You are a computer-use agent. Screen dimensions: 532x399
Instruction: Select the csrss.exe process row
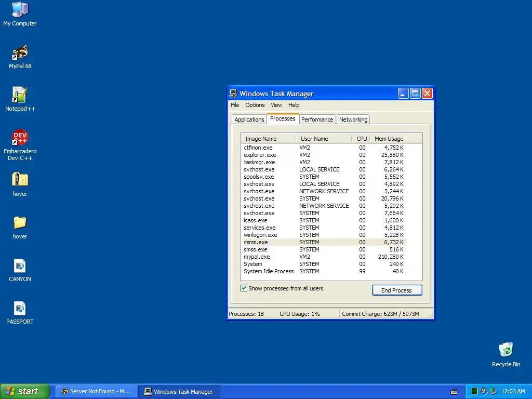(x=324, y=242)
